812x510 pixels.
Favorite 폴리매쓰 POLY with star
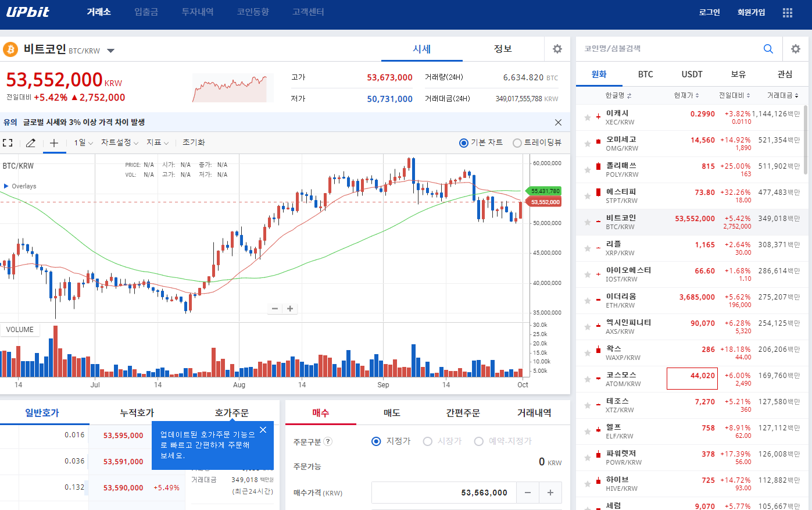[x=588, y=170]
